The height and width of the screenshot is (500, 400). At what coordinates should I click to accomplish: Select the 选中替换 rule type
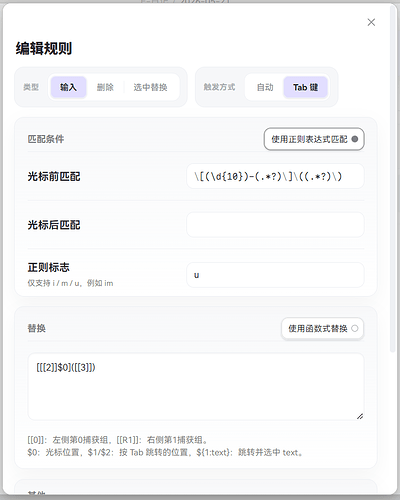click(x=150, y=87)
